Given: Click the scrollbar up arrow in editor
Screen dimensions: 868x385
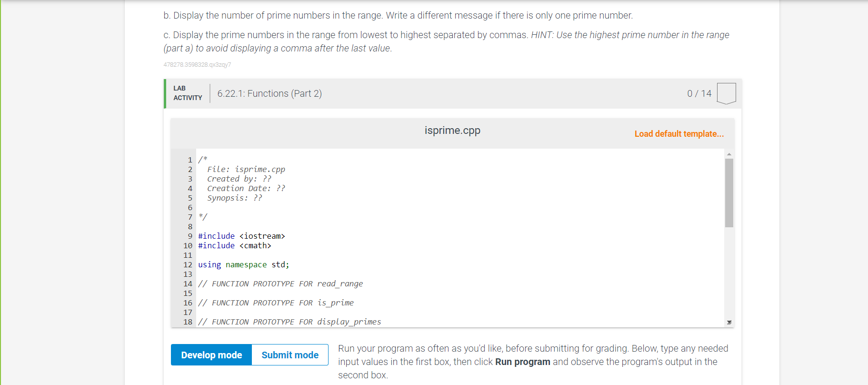Looking at the screenshot, I should 729,154.
